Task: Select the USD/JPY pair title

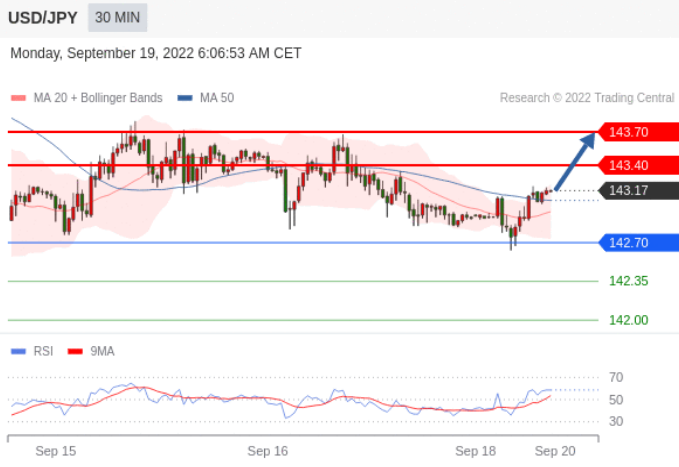Action: click(x=43, y=18)
